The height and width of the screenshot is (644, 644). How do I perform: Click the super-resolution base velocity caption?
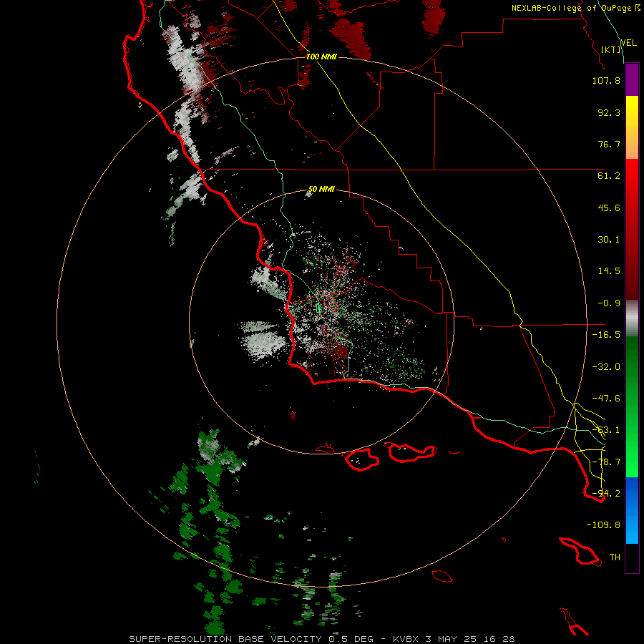coord(321,639)
